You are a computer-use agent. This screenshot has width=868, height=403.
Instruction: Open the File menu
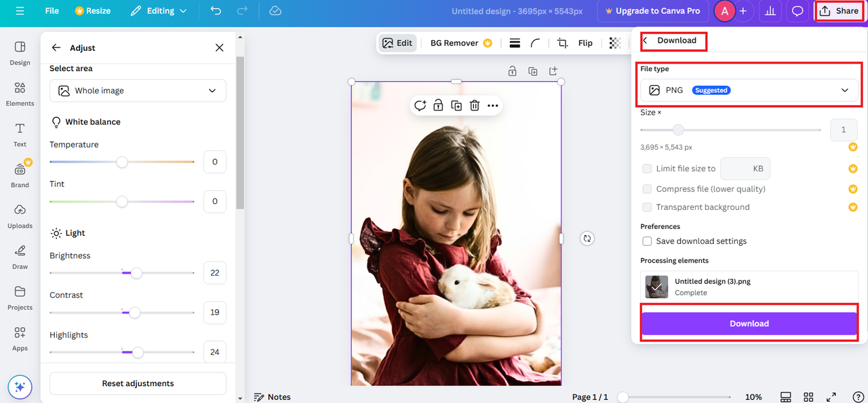tap(52, 11)
